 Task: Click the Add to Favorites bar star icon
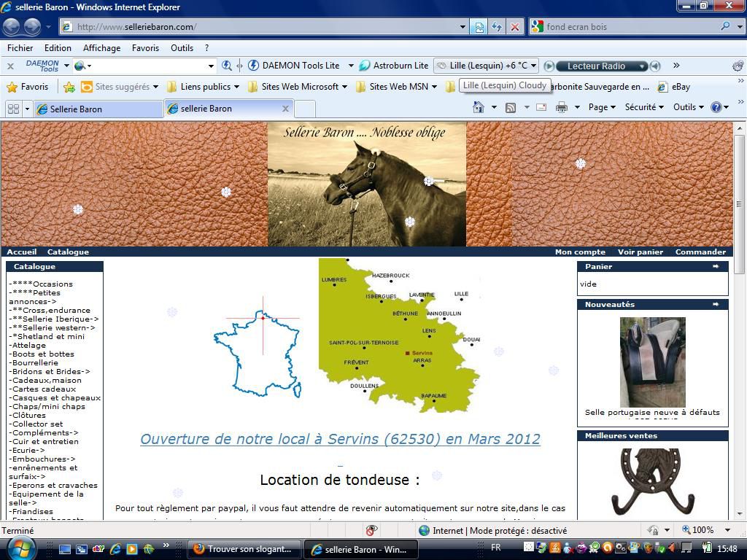[69, 87]
